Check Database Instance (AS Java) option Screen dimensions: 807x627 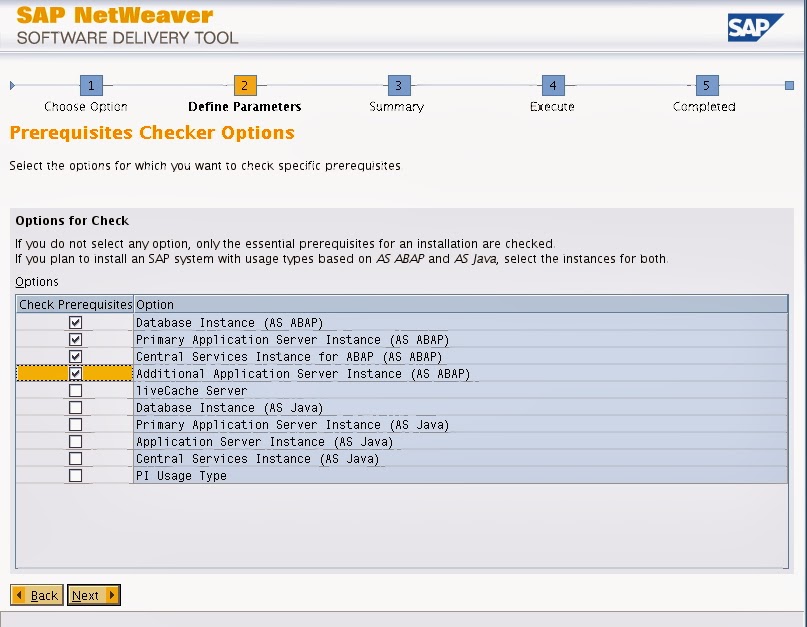click(75, 407)
